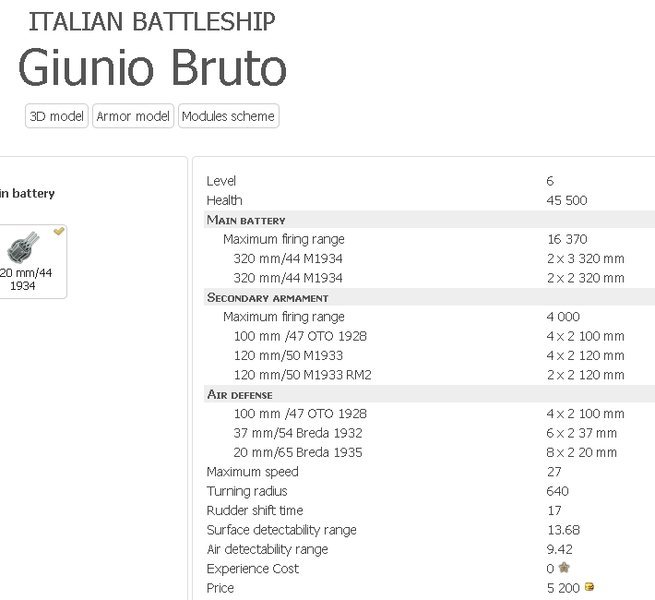Open the Armor model view
Image resolution: width=655 pixels, height=600 pixels.
tap(133, 116)
